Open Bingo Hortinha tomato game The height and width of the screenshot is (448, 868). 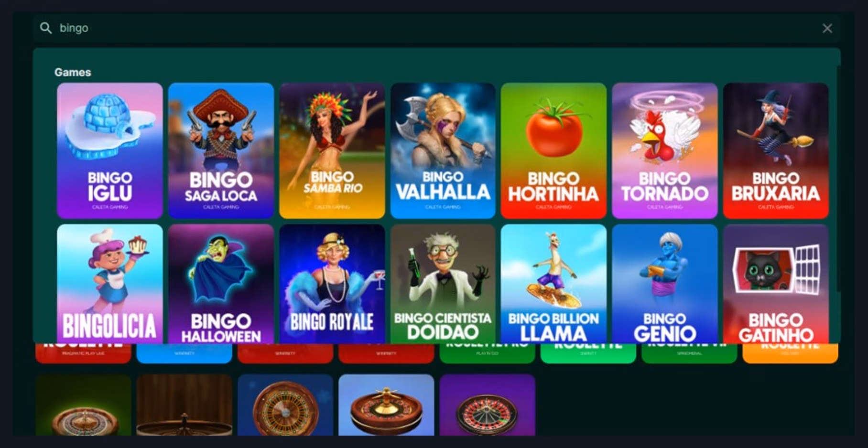[x=553, y=150]
